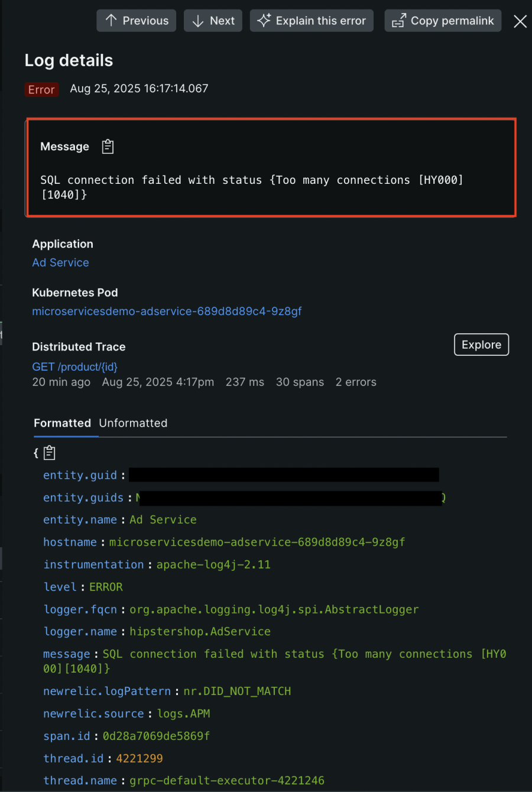The image size is (532, 792).
Task: Select newrelic.source value logs.APM
Action: (183, 714)
